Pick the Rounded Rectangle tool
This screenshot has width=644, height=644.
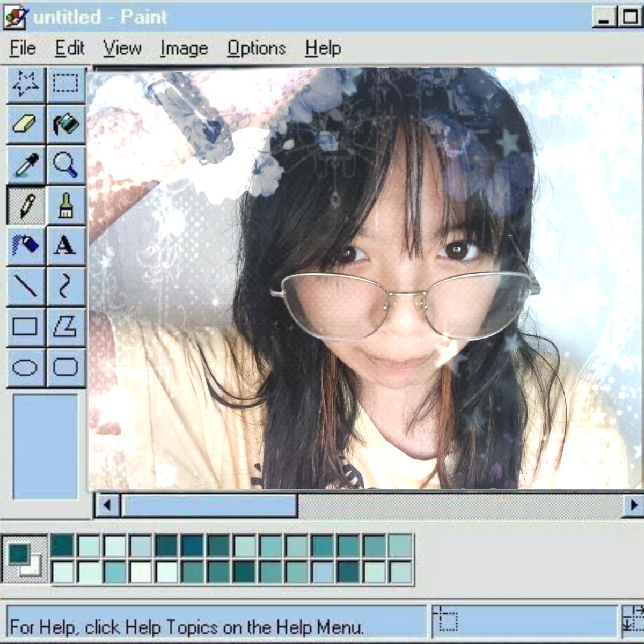[66, 367]
